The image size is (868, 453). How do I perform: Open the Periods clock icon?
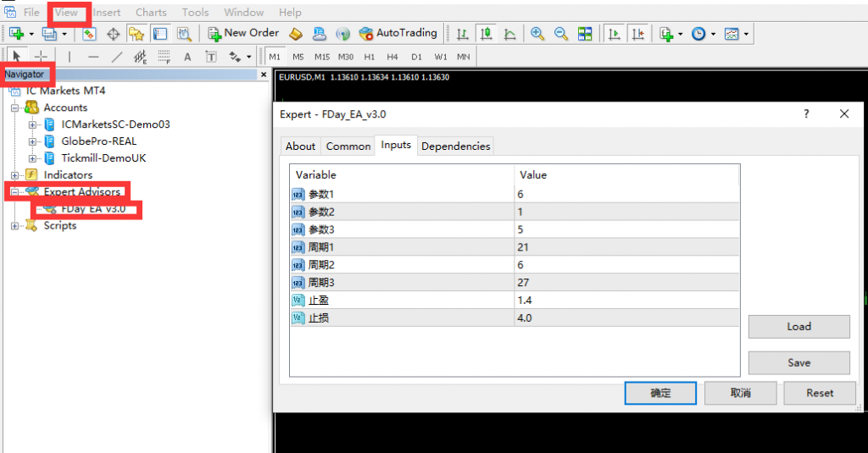698,34
